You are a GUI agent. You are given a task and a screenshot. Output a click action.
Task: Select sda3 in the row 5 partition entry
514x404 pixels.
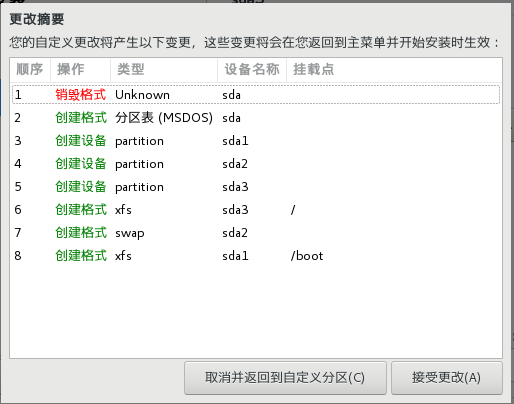[x=235, y=187]
